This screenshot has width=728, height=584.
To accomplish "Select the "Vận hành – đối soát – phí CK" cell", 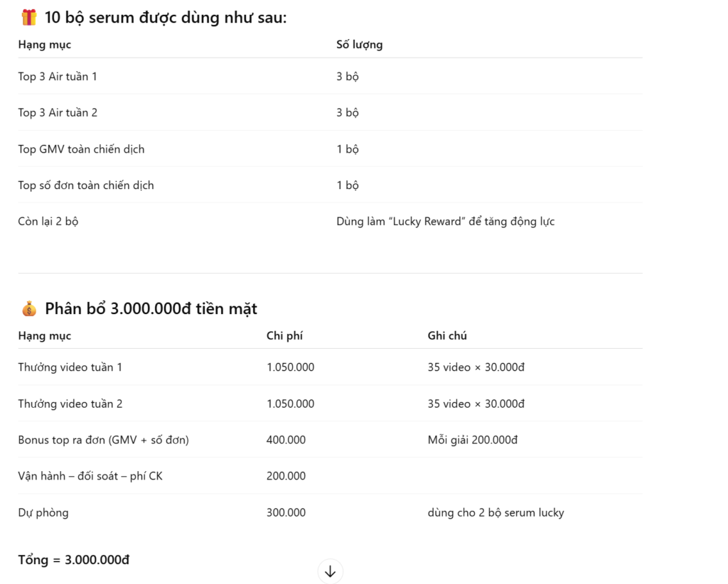I will point(90,476).
